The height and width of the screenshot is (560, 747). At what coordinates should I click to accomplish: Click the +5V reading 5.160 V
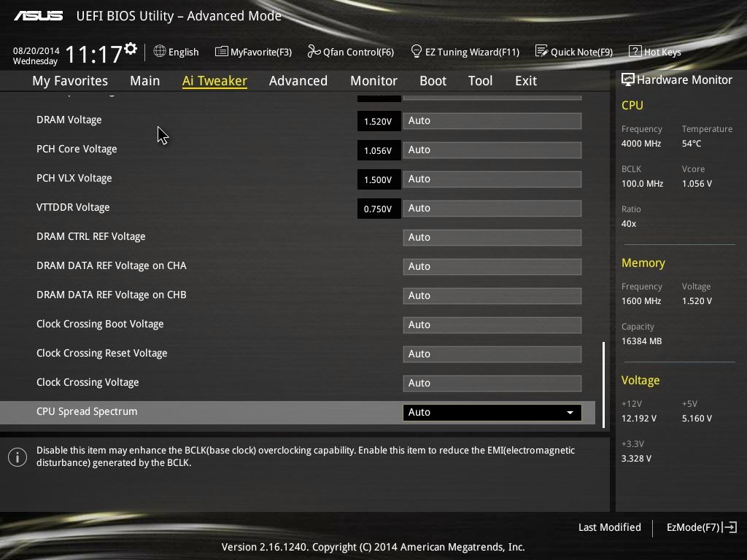pyautogui.click(x=697, y=418)
